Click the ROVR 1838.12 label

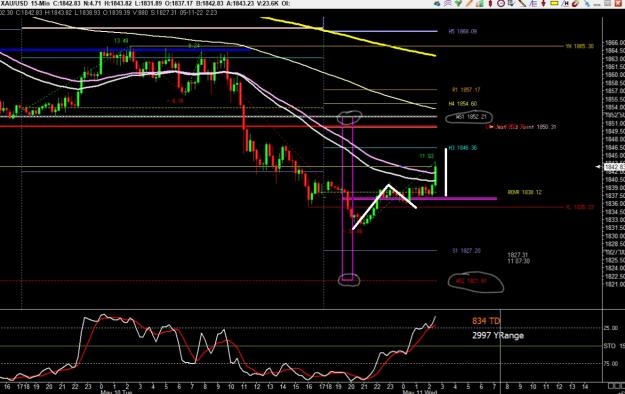coord(525,192)
